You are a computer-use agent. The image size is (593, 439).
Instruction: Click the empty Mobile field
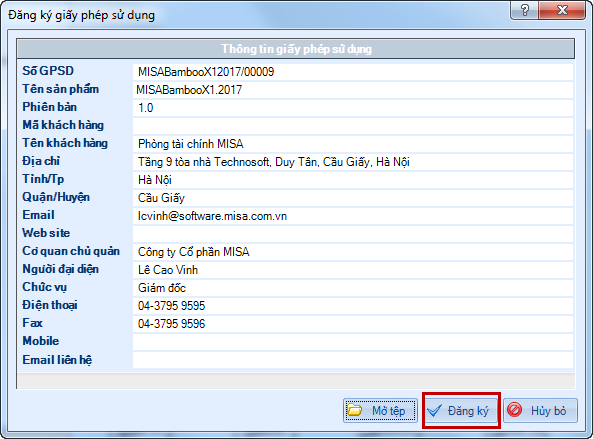point(353,341)
